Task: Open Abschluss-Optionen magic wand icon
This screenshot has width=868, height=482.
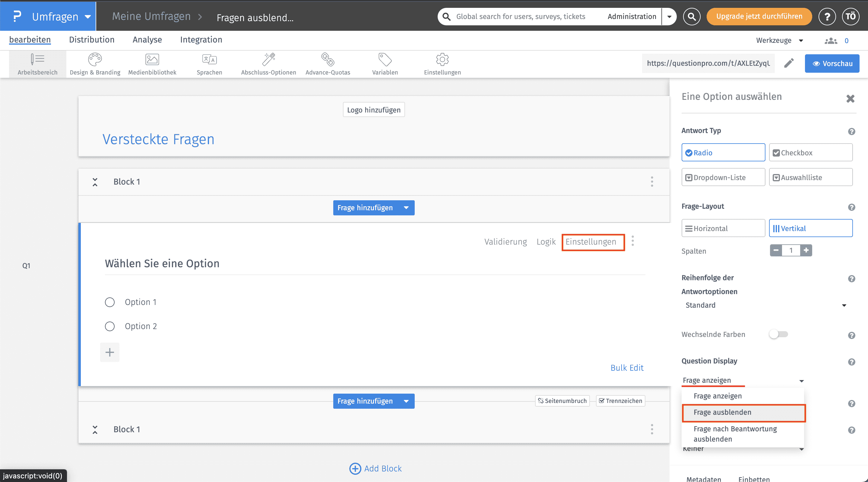Action: point(268,60)
